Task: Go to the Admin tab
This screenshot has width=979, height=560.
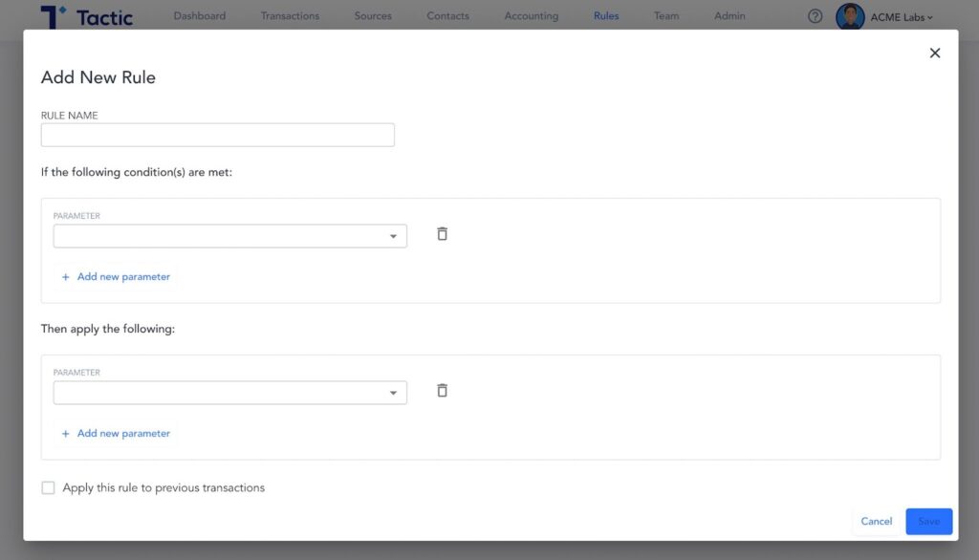Action: (x=729, y=15)
